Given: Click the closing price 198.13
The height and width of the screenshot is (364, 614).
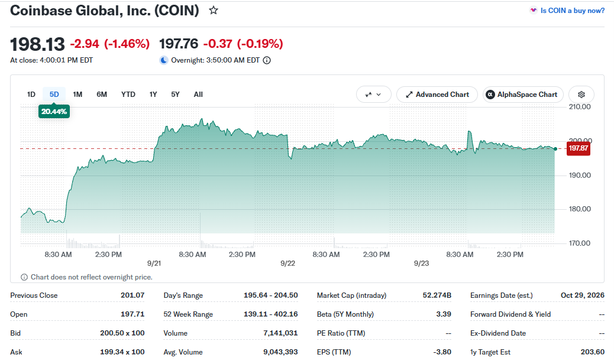Looking at the screenshot, I should pos(37,44).
